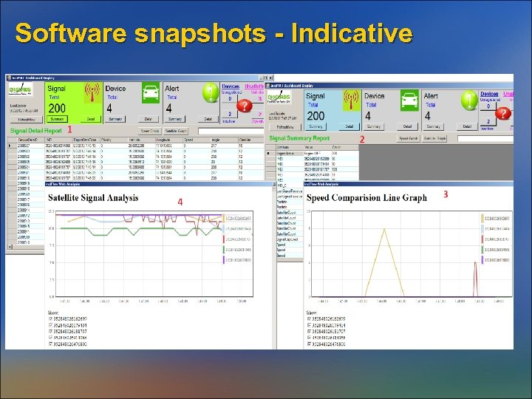Click the red question mark icon in Signal Detail Report window

(245, 106)
